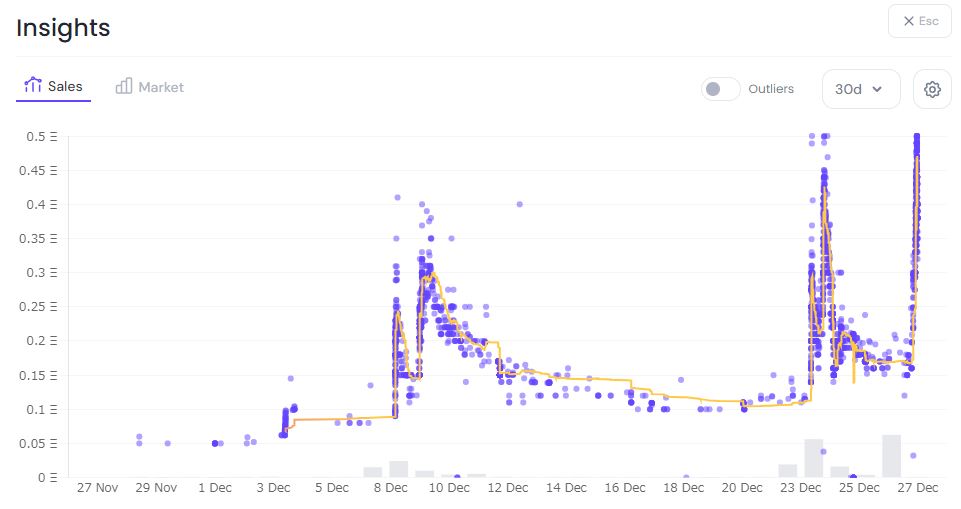
Task: Click the 14 Dec date label
Action: 566,488
